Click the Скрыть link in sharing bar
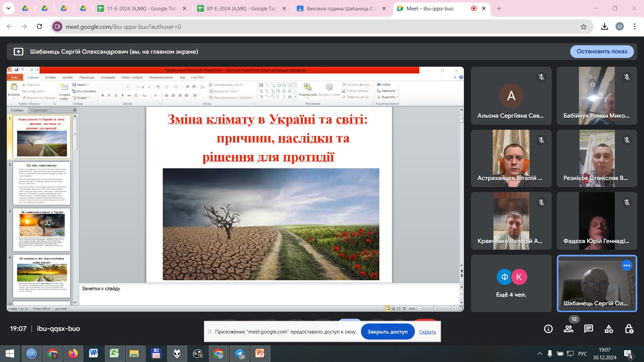This screenshot has width=644, height=362. click(427, 332)
